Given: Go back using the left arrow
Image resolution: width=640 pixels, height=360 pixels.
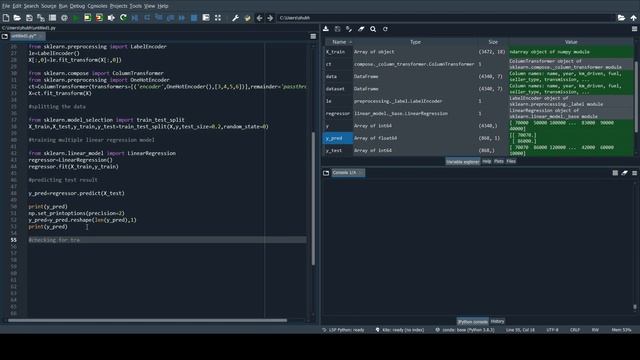Looking at the screenshot, I should tap(259, 18).
